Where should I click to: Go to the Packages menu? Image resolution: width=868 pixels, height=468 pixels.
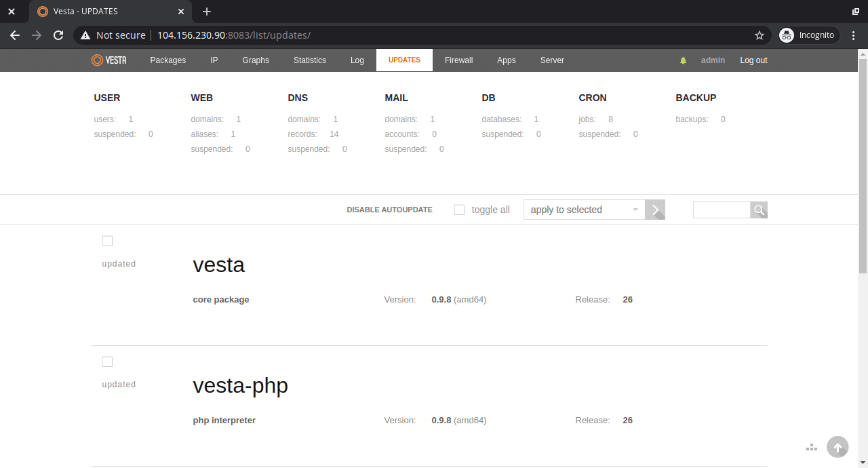(167, 60)
